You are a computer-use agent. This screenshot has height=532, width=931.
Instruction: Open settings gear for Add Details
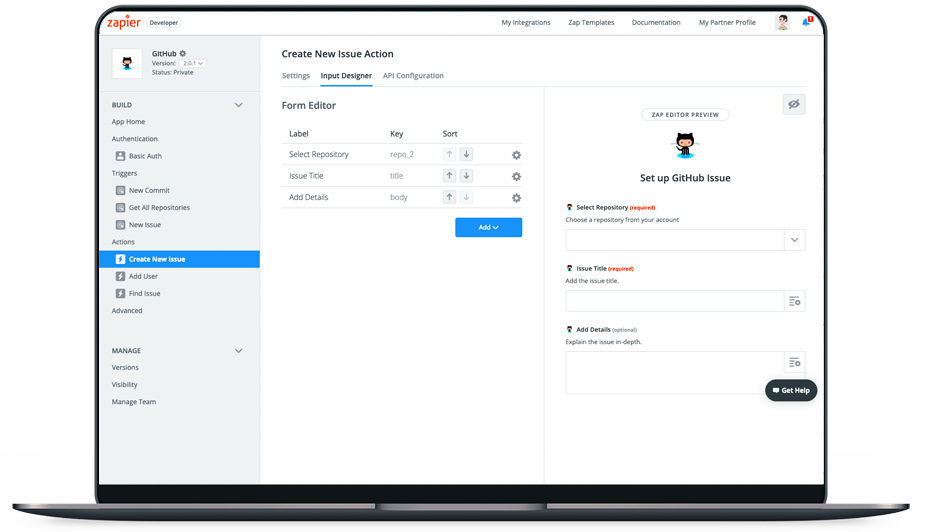click(x=517, y=198)
